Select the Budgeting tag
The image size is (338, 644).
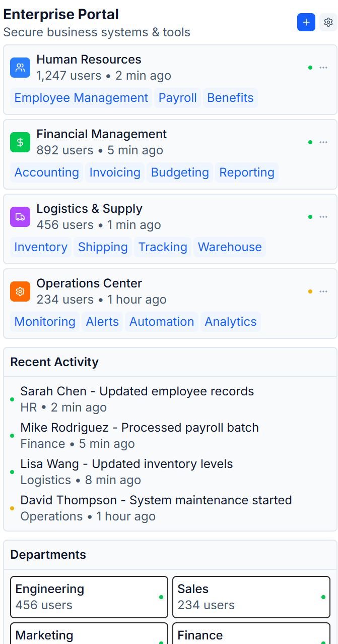(180, 172)
